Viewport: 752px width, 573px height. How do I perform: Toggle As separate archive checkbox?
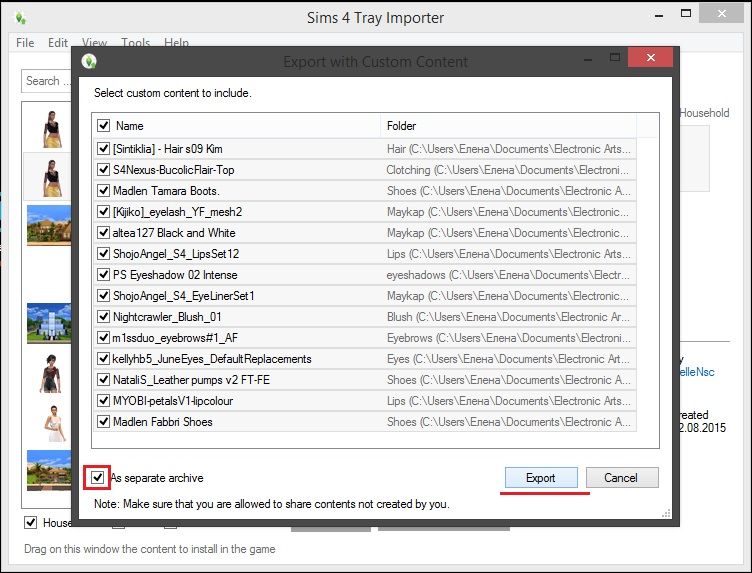point(97,478)
